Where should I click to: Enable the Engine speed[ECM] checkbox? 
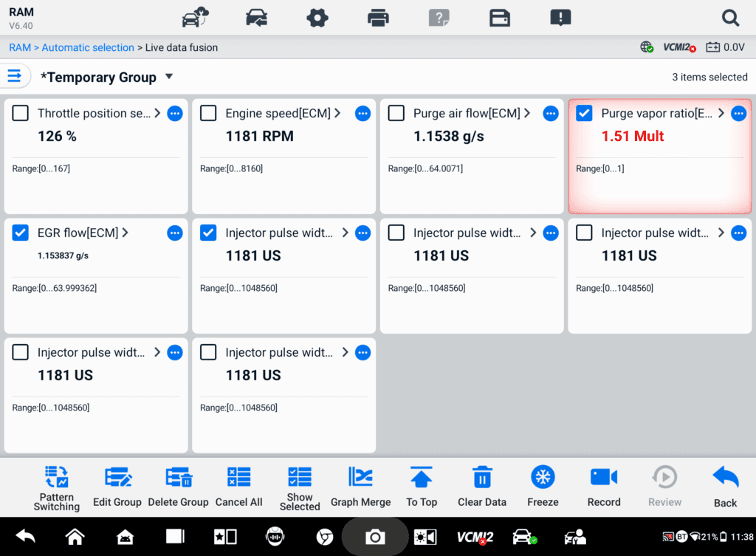[x=208, y=113]
